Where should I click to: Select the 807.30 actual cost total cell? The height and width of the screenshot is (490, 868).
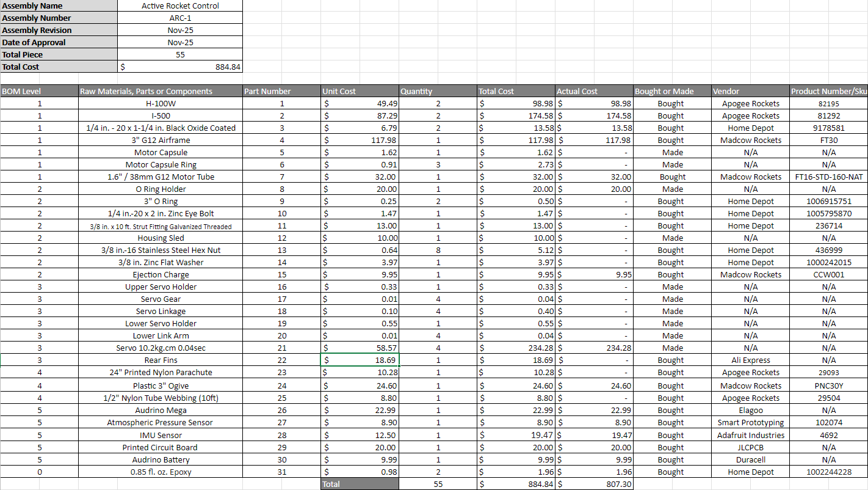click(595, 484)
